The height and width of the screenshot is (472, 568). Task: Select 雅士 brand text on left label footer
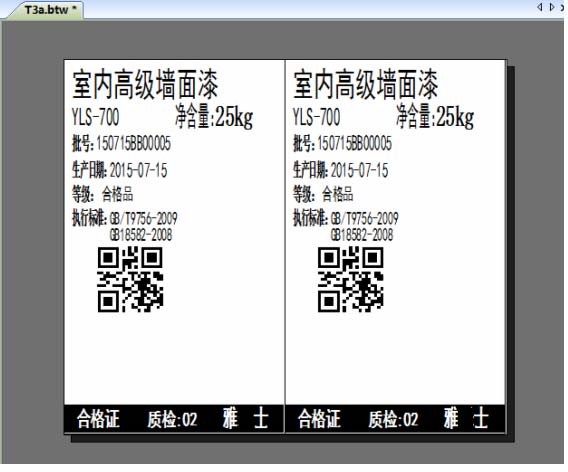246,418
